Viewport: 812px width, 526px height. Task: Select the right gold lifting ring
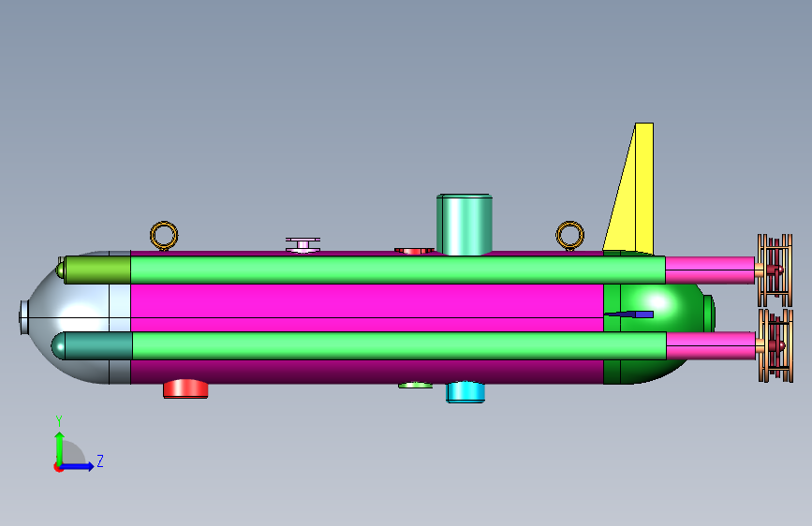point(570,235)
